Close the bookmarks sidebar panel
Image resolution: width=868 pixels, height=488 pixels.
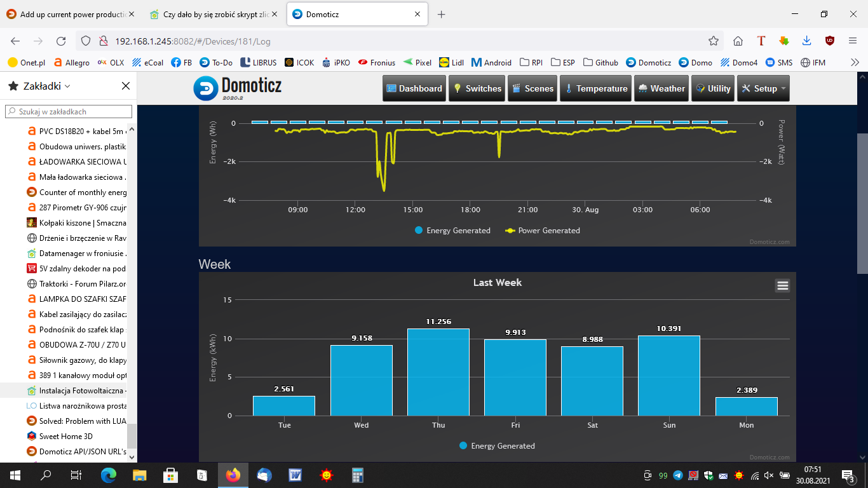(125, 86)
